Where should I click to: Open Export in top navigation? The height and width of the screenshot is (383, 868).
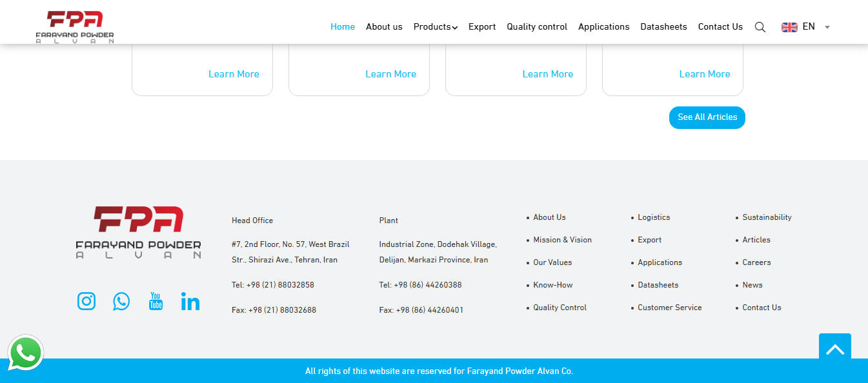(x=482, y=27)
